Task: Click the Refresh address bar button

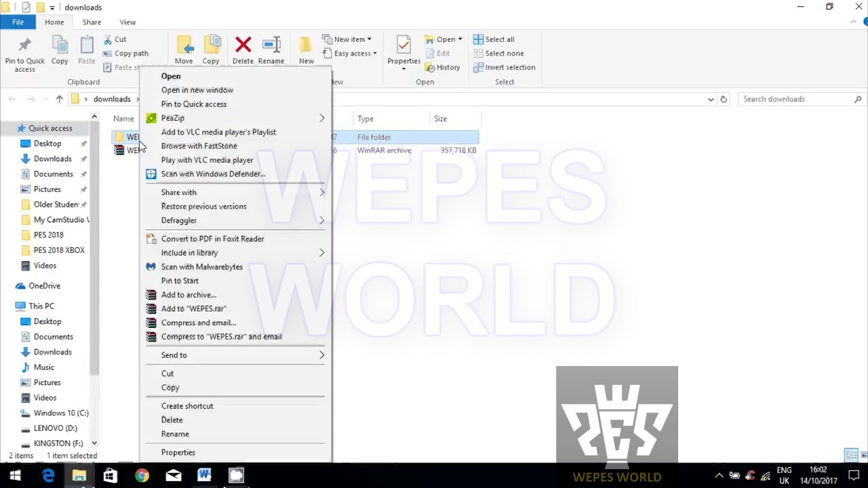Action: point(724,99)
